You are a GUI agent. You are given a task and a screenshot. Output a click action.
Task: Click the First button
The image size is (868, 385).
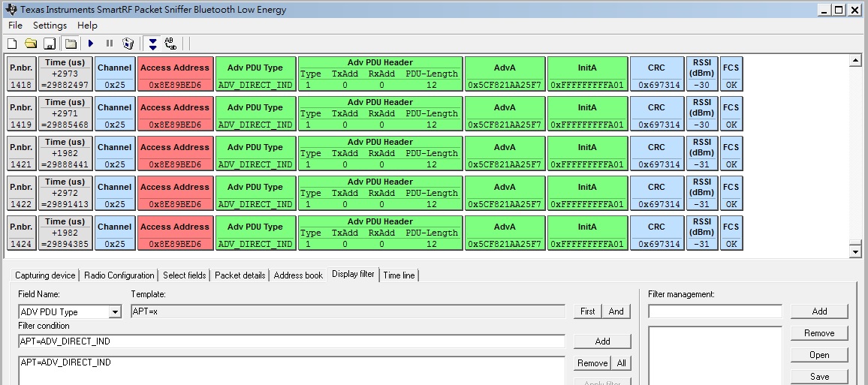coord(587,311)
